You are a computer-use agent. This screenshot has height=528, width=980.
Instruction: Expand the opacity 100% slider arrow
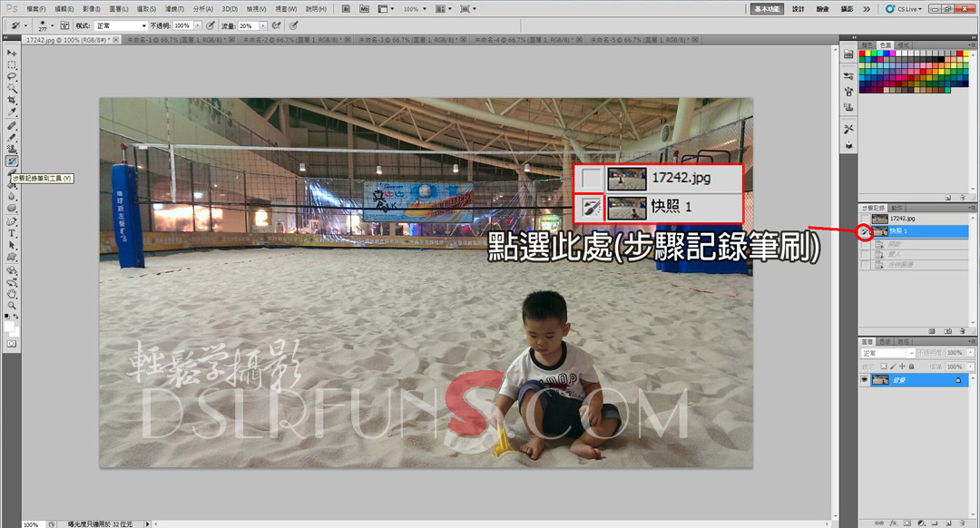tap(198, 26)
